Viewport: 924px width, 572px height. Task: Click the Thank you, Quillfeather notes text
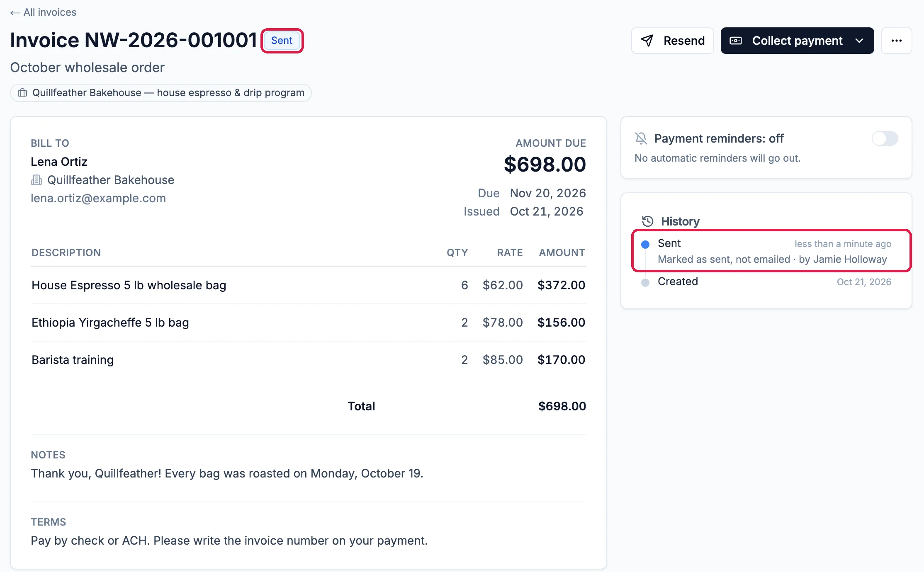pyautogui.click(x=227, y=473)
